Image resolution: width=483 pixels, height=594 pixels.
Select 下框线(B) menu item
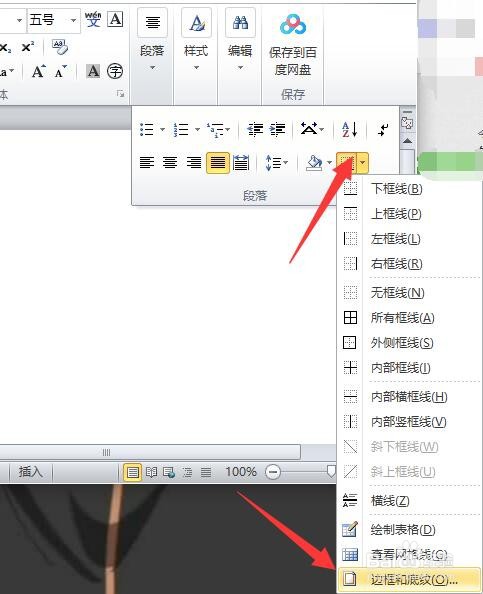pos(409,188)
